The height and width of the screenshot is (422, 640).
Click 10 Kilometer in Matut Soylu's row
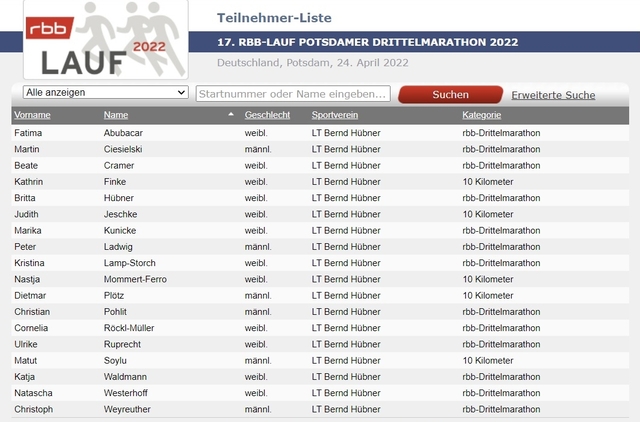(x=488, y=361)
